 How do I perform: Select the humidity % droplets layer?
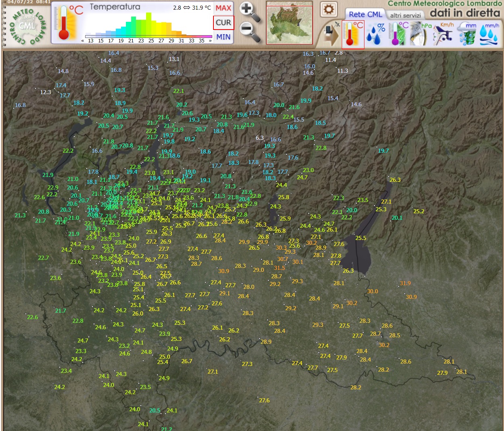click(x=376, y=34)
